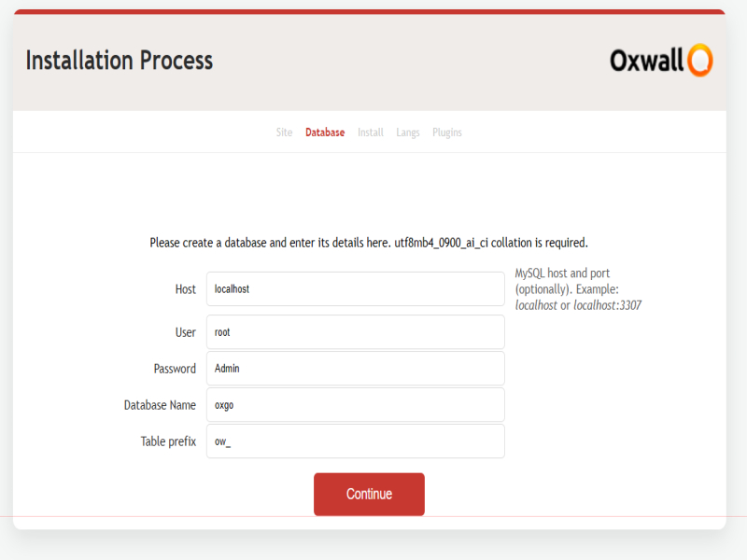Select the Password field showing Admin
Image resolution: width=747 pixels, height=560 pixels.
click(x=355, y=369)
